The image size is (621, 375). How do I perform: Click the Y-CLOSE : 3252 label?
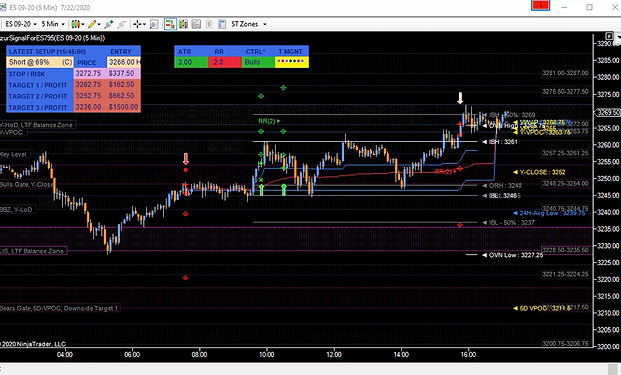[539, 172]
